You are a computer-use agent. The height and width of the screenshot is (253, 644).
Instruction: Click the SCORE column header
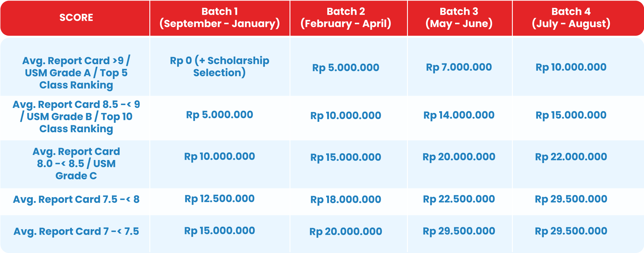click(76, 18)
